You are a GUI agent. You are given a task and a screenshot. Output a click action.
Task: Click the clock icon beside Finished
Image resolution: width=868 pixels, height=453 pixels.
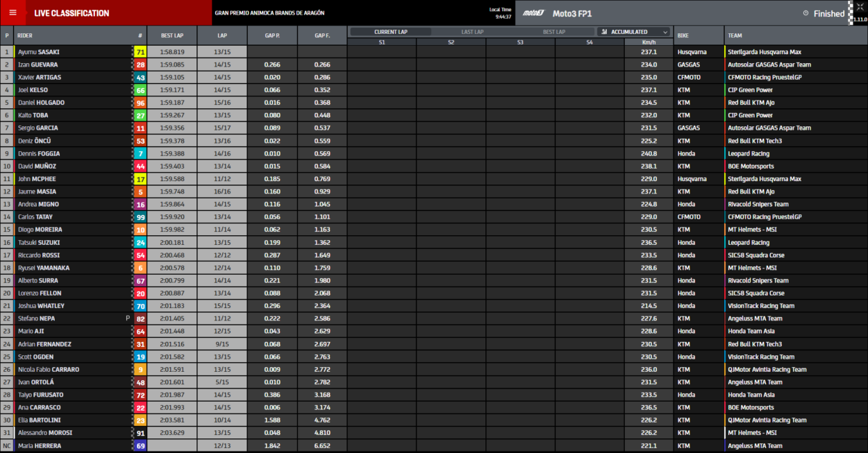coord(806,13)
